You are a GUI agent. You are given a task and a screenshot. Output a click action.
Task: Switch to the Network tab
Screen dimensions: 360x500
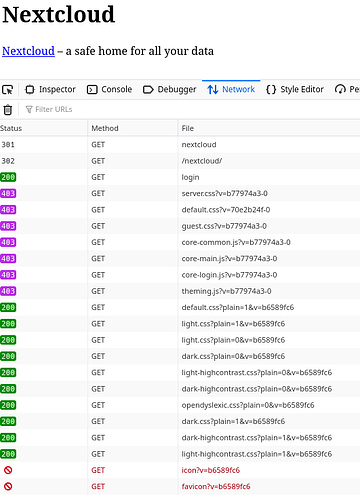pyautogui.click(x=231, y=89)
